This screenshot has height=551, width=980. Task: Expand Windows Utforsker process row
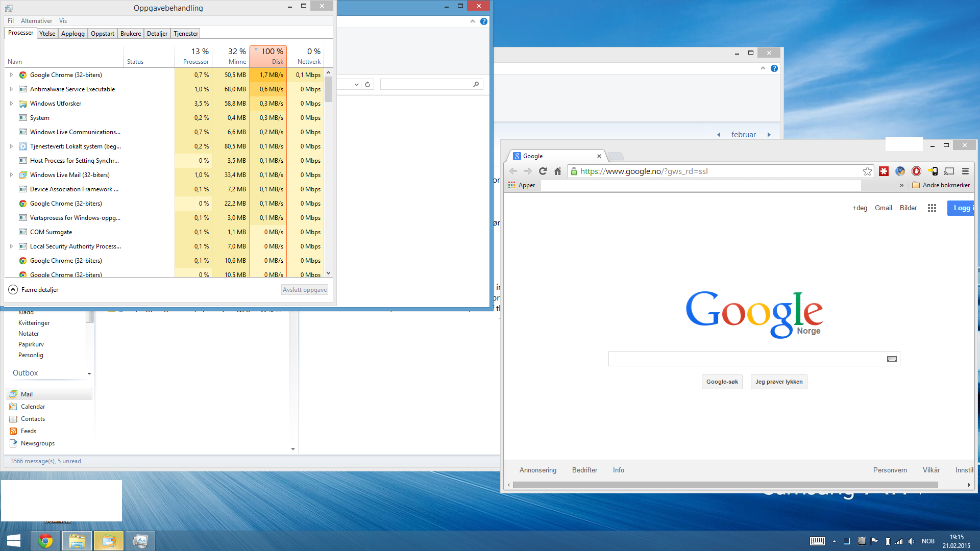(x=11, y=104)
